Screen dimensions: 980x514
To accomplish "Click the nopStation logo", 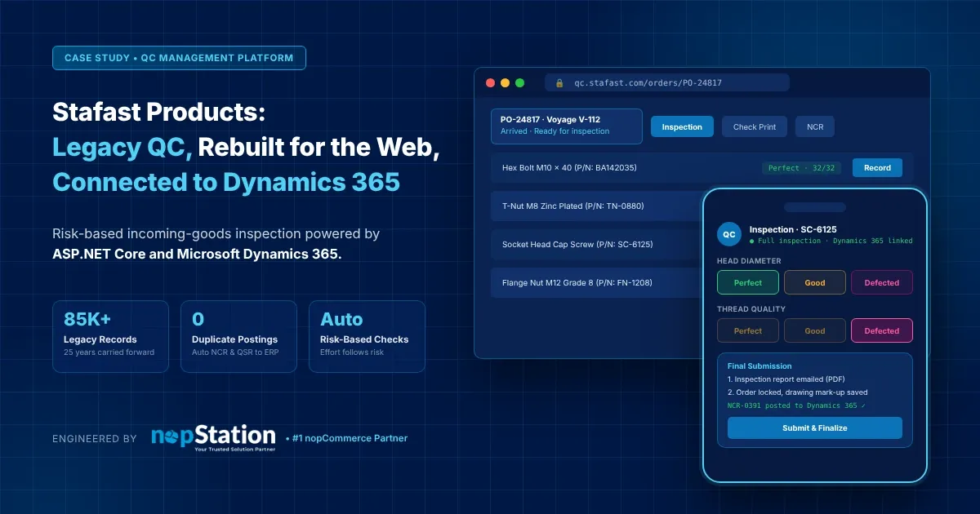I will click(213, 437).
